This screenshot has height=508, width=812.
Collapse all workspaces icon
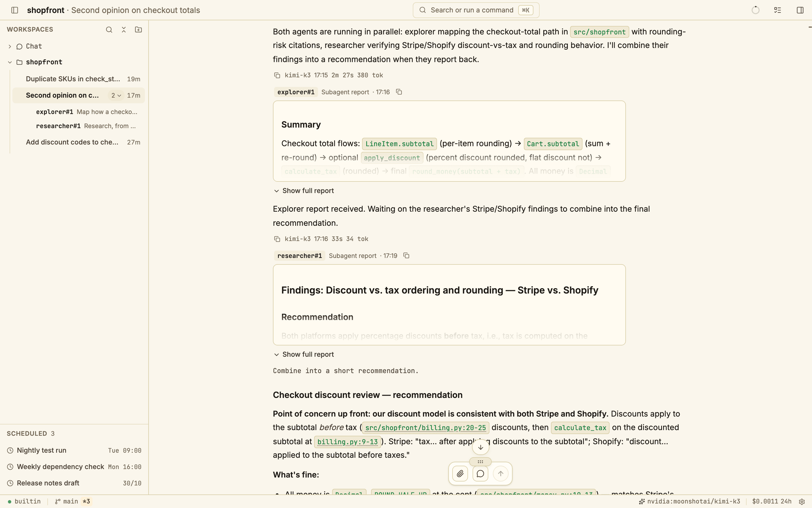124,30
